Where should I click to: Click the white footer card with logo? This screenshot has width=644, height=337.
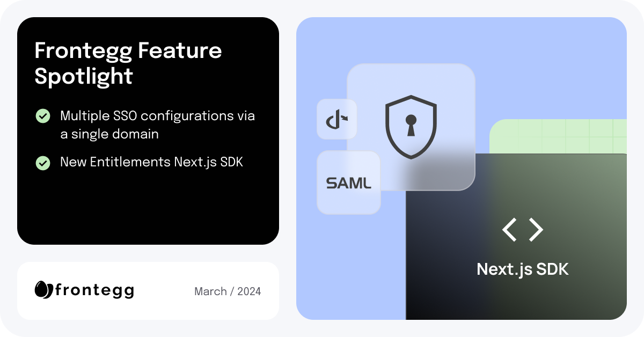148,291
